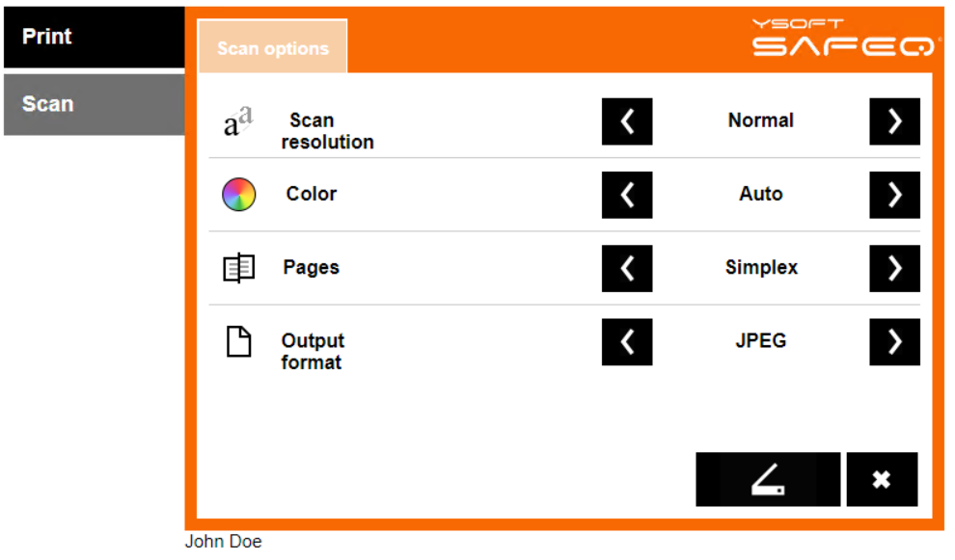The image size is (955, 560).
Task: Click the Simplex pages value
Action: [x=761, y=268]
